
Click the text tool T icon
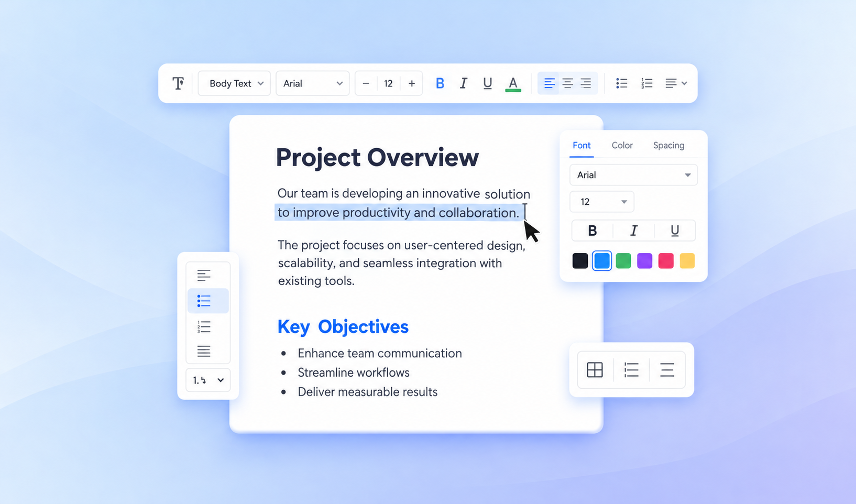178,83
